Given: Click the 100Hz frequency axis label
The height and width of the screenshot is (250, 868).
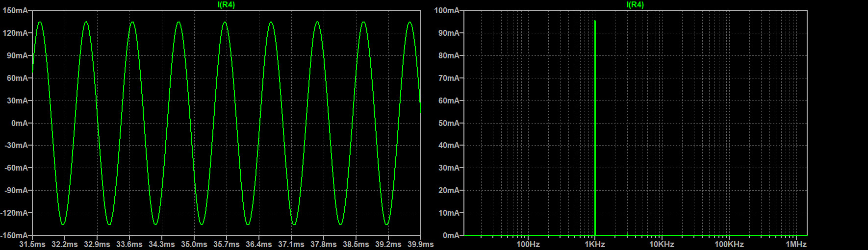Looking at the screenshot, I should point(528,244).
